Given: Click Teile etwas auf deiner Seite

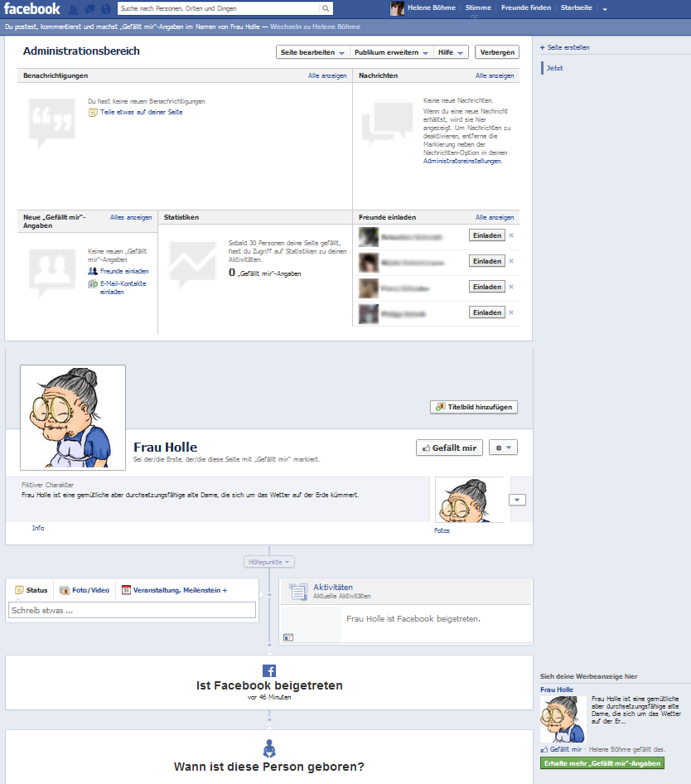Looking at the screenshot, I should click(x=141, y=112).
